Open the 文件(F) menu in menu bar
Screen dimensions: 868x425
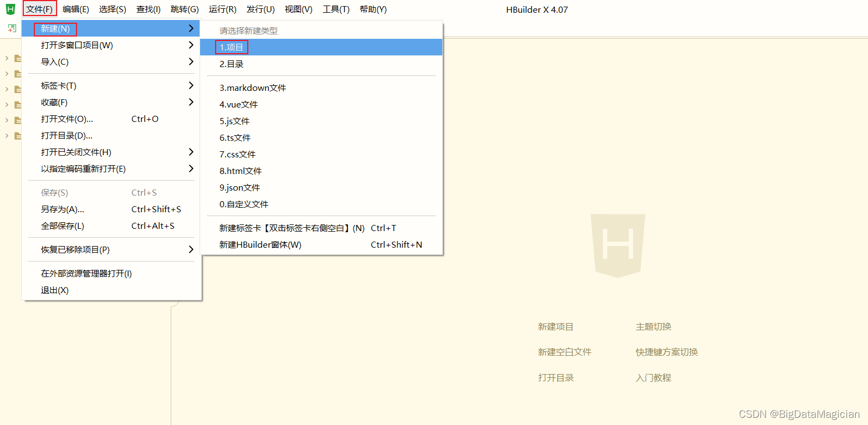(x=40, y=9)
